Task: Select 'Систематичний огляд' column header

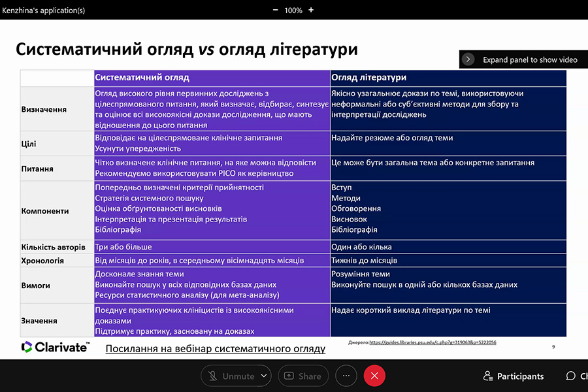Action: [x=212, y=78]
